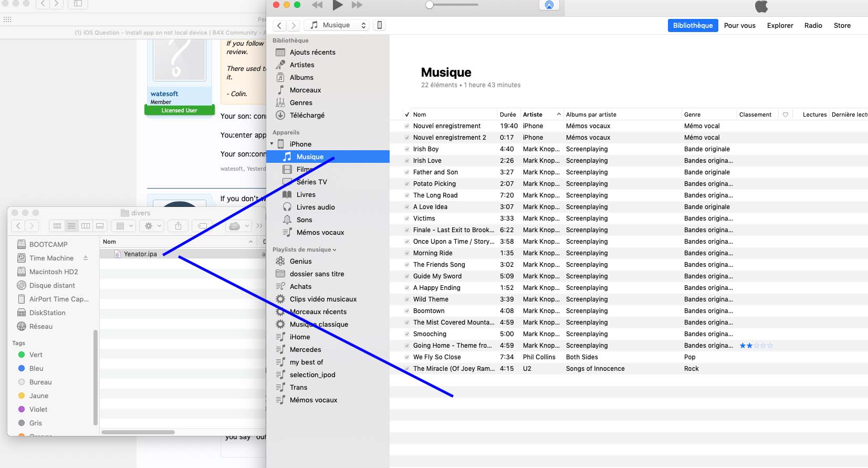Sort the song list by Durée

click(x=508, y=115)
